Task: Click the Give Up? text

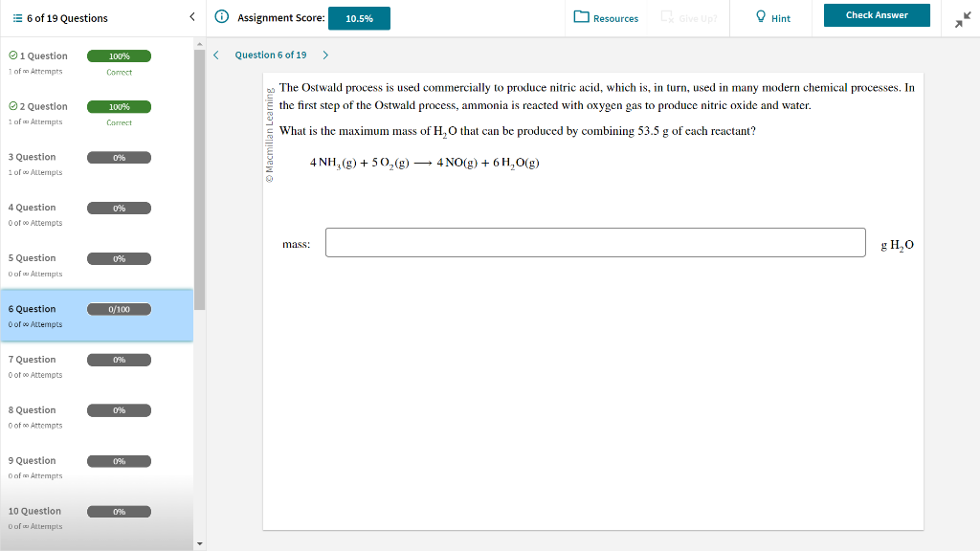Action: 698,19
